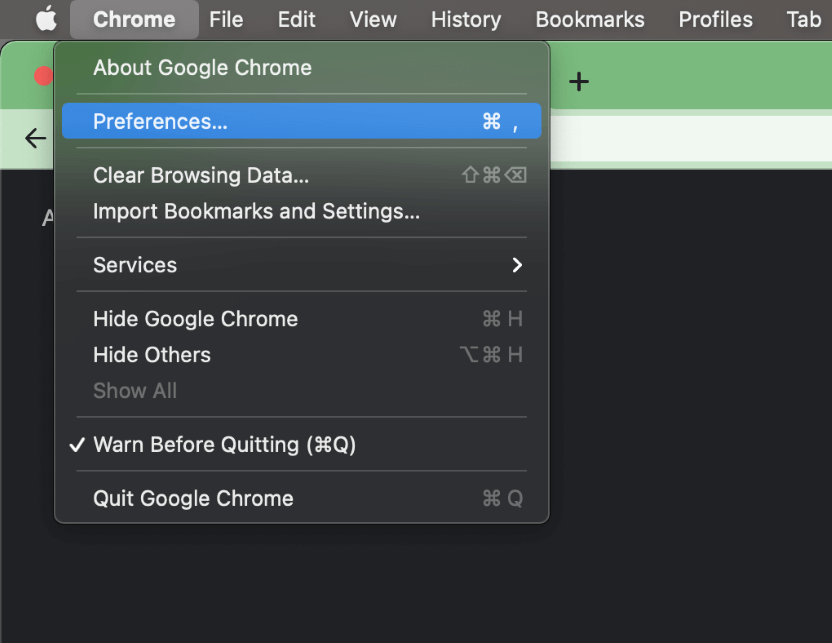Select Hide Others

[x=152, y=355]
